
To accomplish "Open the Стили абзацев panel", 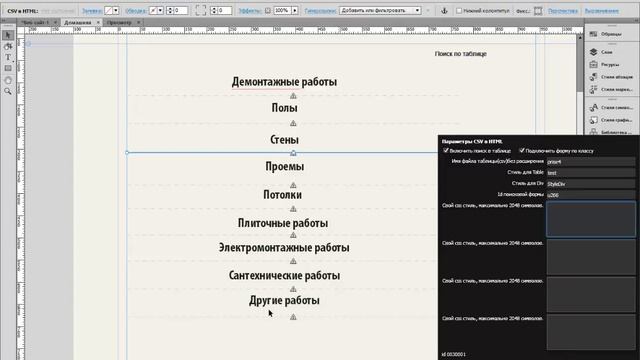I will 611,77.
